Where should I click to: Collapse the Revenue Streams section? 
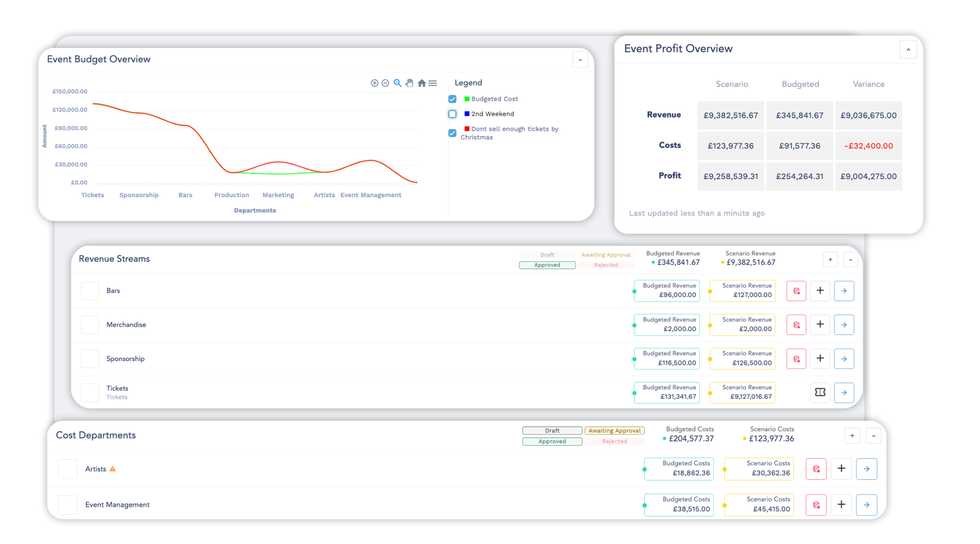point(851,259)
